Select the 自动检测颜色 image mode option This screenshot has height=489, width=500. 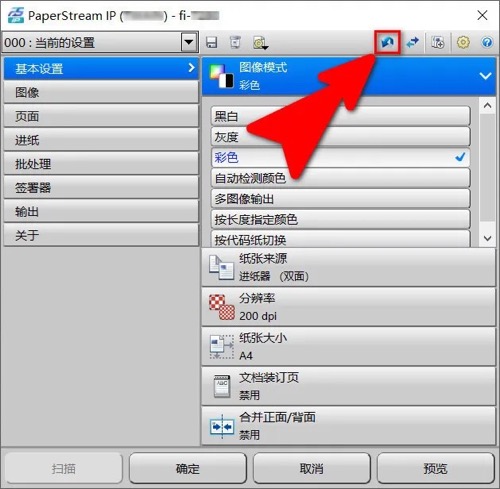(340, 178)
